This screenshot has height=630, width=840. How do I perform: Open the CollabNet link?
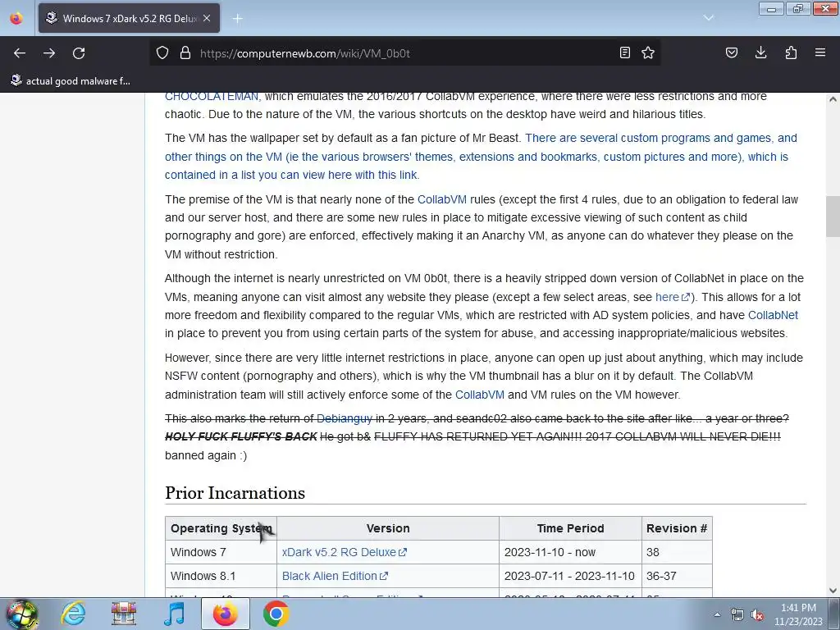(x=773, y=315)
